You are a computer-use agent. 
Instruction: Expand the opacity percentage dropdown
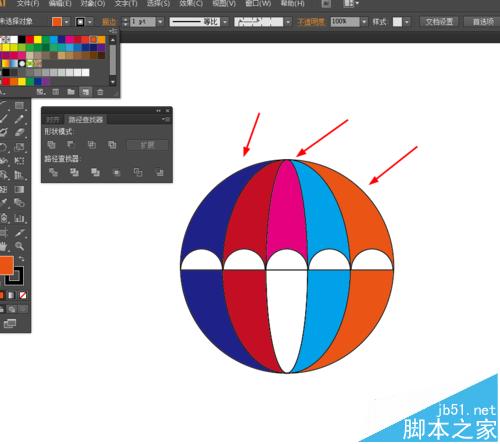[x=364, y=22]
